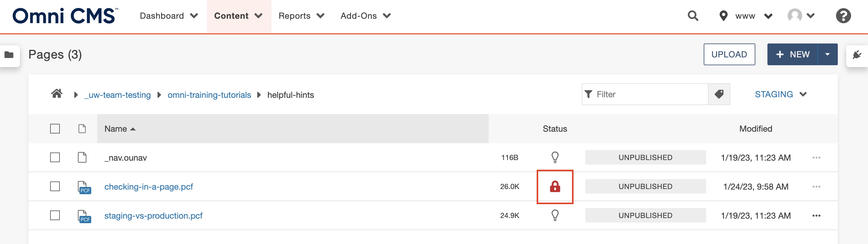Check the box for _nav.ounav
868x244 pixels.
(55, 157)
